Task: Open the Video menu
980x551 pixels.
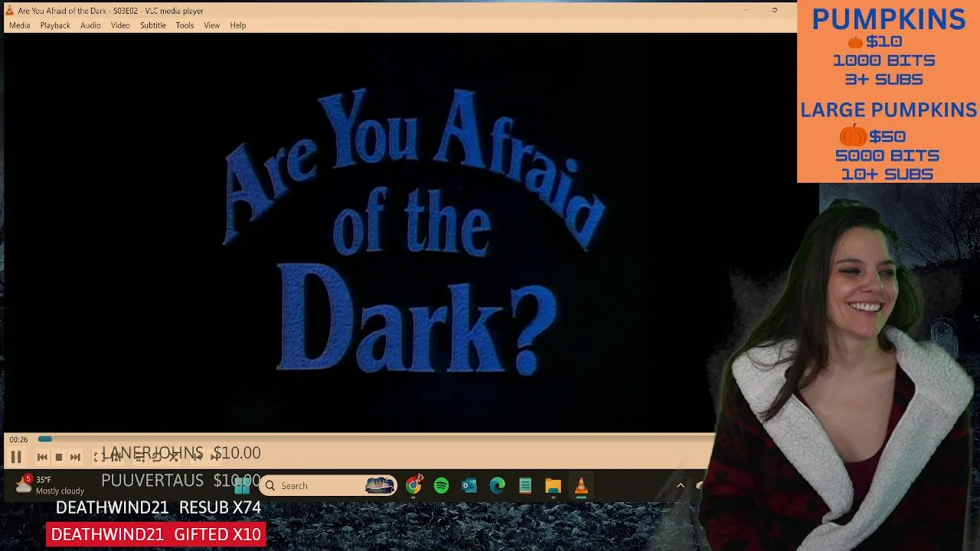Action: 120,25
